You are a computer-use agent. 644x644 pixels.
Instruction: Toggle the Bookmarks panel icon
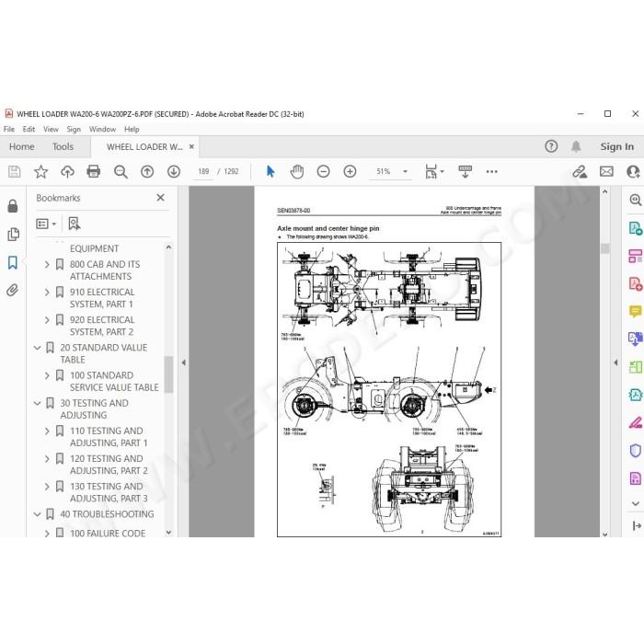click(13, 262)
